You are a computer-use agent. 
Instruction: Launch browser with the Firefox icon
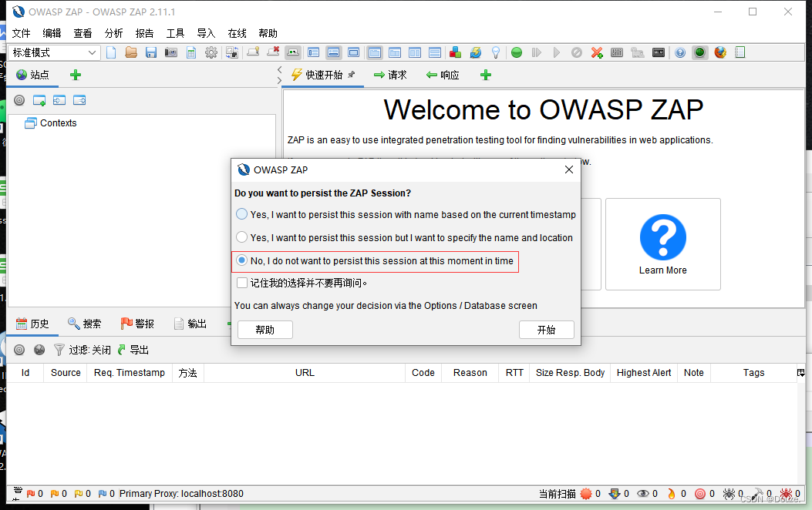[719, 52]
